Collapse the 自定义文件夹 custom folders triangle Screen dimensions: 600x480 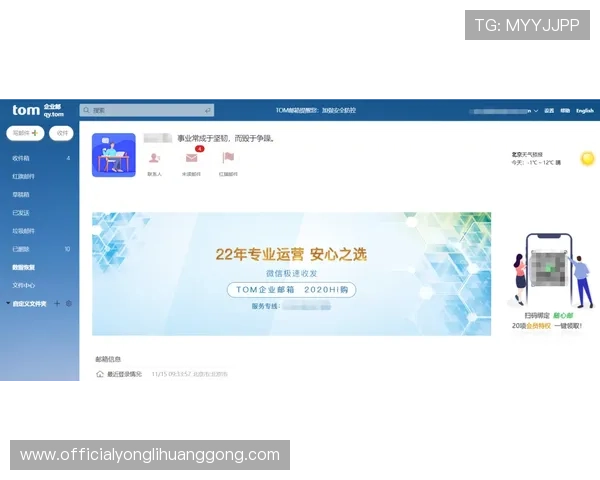pos(8,303)
